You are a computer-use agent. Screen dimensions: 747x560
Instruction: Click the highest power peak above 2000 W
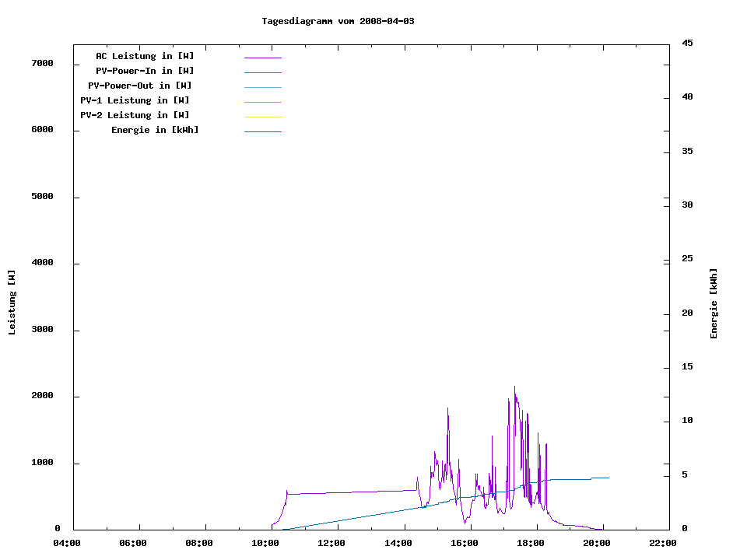point(514,387)
